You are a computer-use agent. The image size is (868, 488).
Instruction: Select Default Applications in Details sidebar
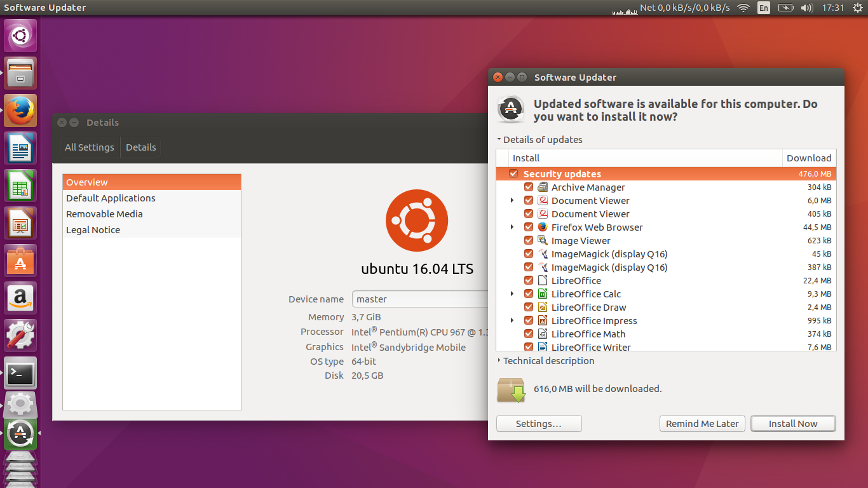click(x=152, y=198)
